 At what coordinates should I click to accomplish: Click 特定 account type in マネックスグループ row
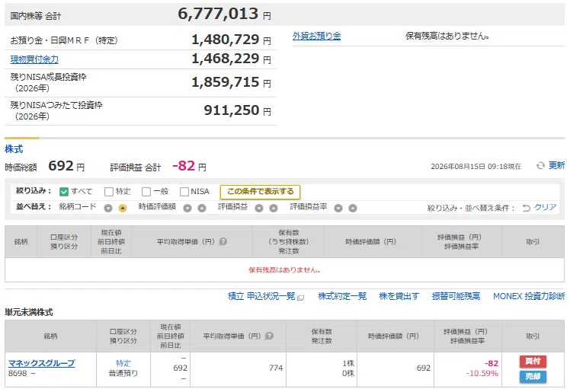[123, 363]
